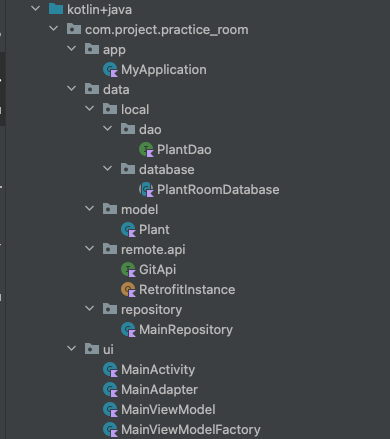Click the remote.api package folder icon
This screenshot has height=439, width=390.
click(x=110, y=249)
